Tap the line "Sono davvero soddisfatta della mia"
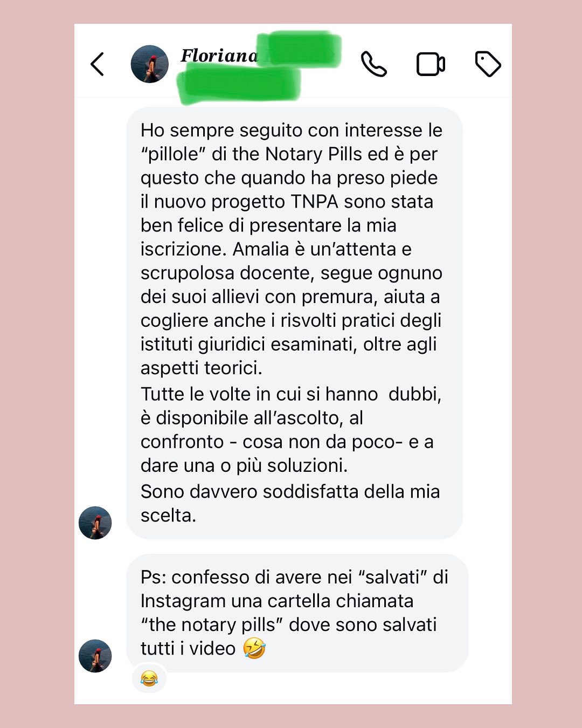Screen dimensions: 582x728 tap(290, 491)
